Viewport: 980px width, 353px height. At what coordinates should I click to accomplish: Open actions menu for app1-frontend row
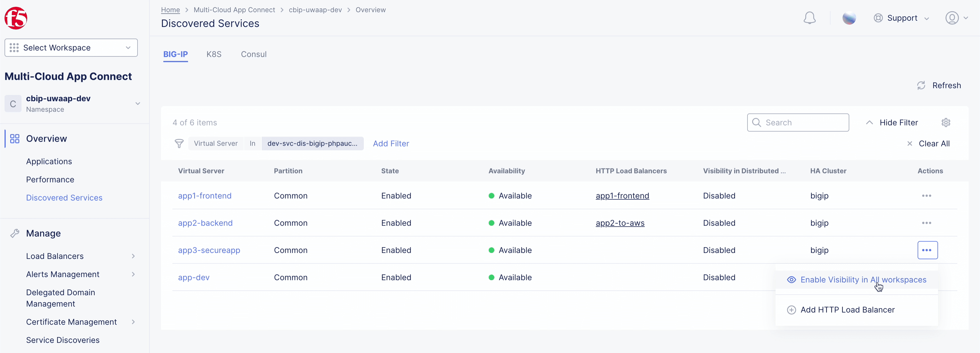926,196
